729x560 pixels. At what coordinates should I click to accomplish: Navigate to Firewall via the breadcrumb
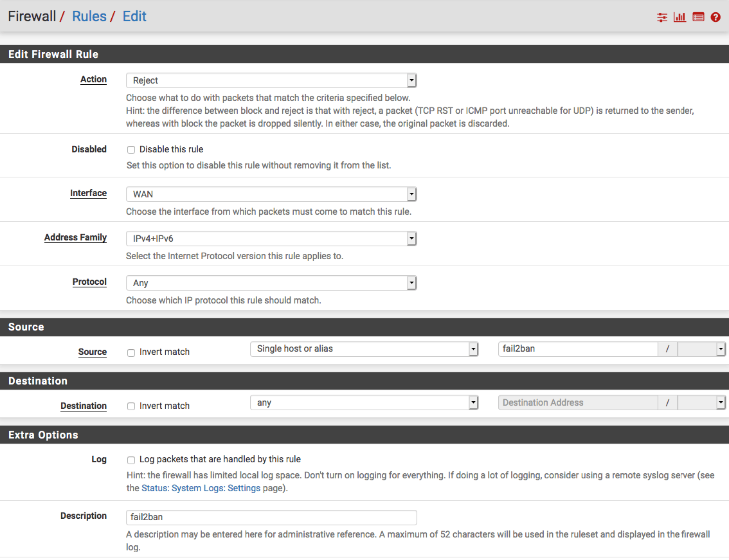click(32, 16)
